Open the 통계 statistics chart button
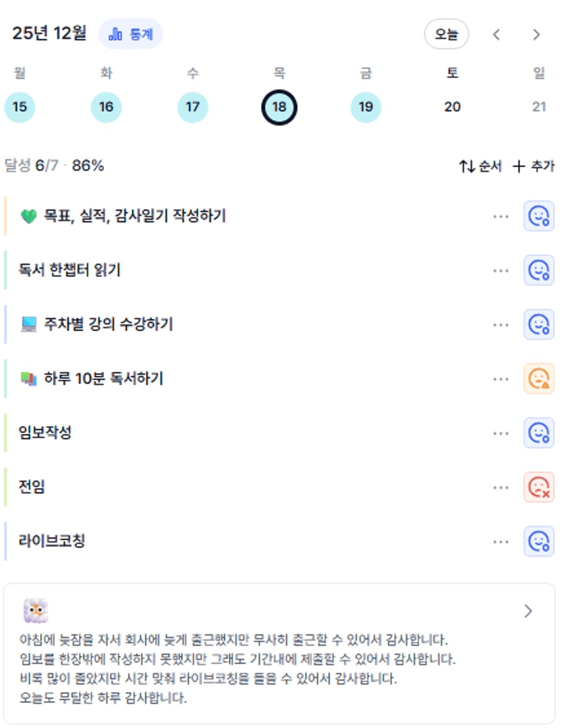 [x=131, y=34]
